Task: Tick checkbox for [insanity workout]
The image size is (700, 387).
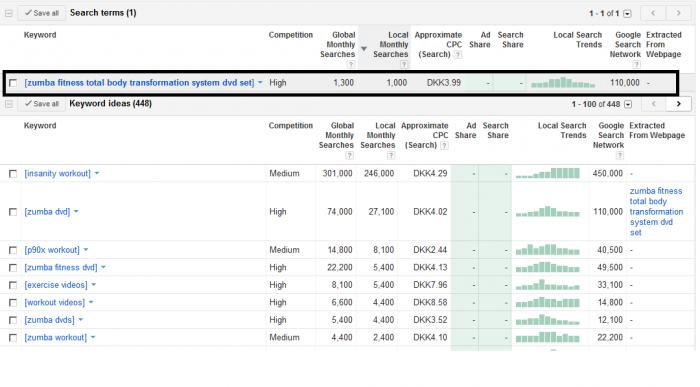Action: click(x=13, y=174)
